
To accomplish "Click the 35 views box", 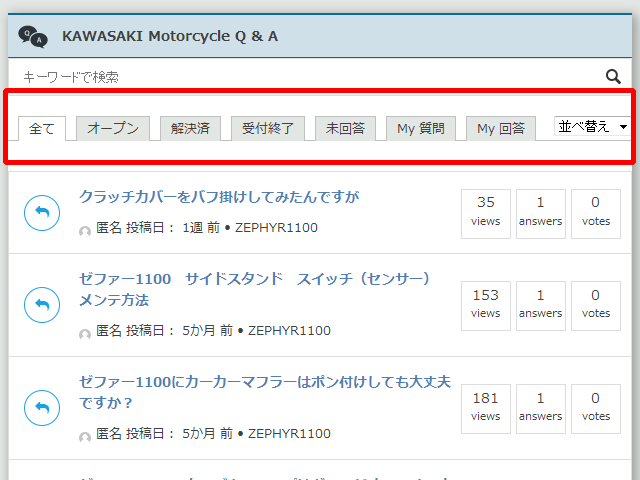I will click(486, 213).
